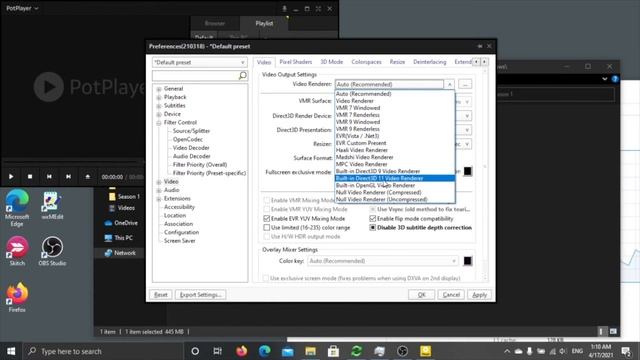This screenshot has width=640, height=360.
Task: Select Built-in Direct3D 11 Video Renderer option
Action: tap(395, 178)
